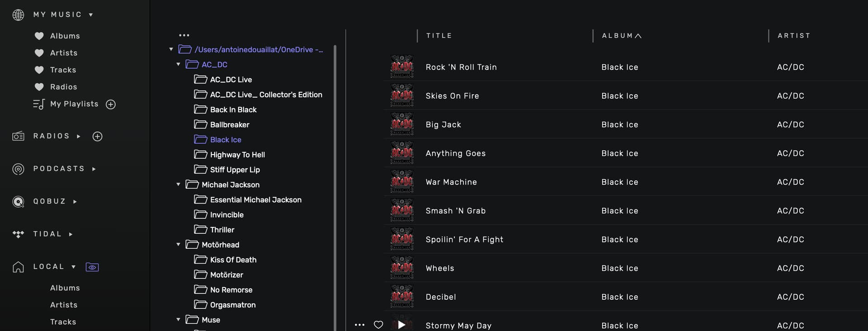
Task: Click the add radio plus icon
Action: 97,137
